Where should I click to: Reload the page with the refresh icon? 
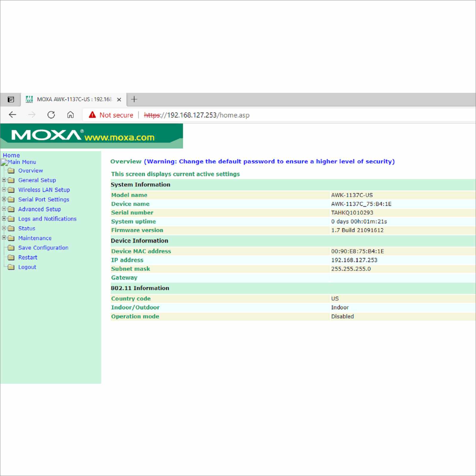coord(51,115)
